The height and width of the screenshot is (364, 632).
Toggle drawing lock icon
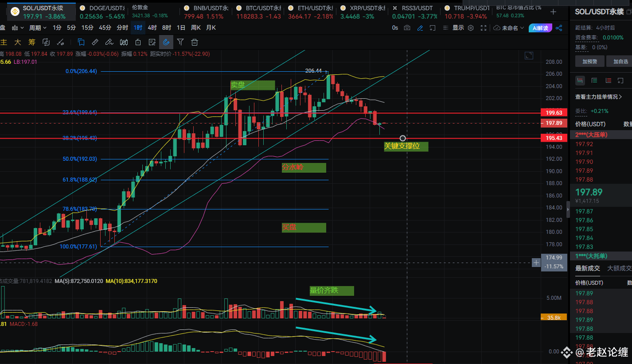pos(138,43)
